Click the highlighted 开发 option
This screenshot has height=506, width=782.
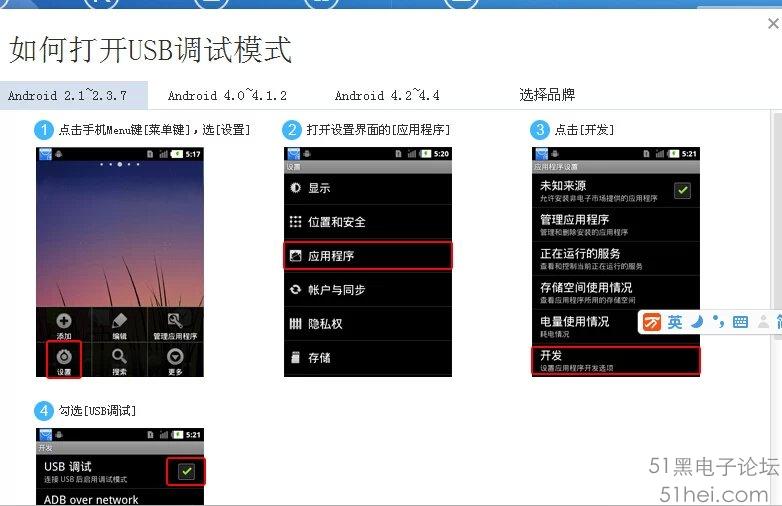(x=616, y=360)
